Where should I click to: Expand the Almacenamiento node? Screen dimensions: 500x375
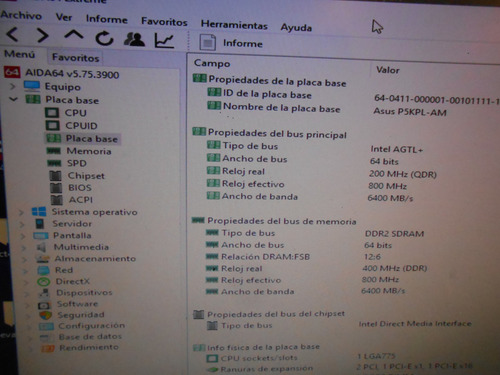click(24, 259)
